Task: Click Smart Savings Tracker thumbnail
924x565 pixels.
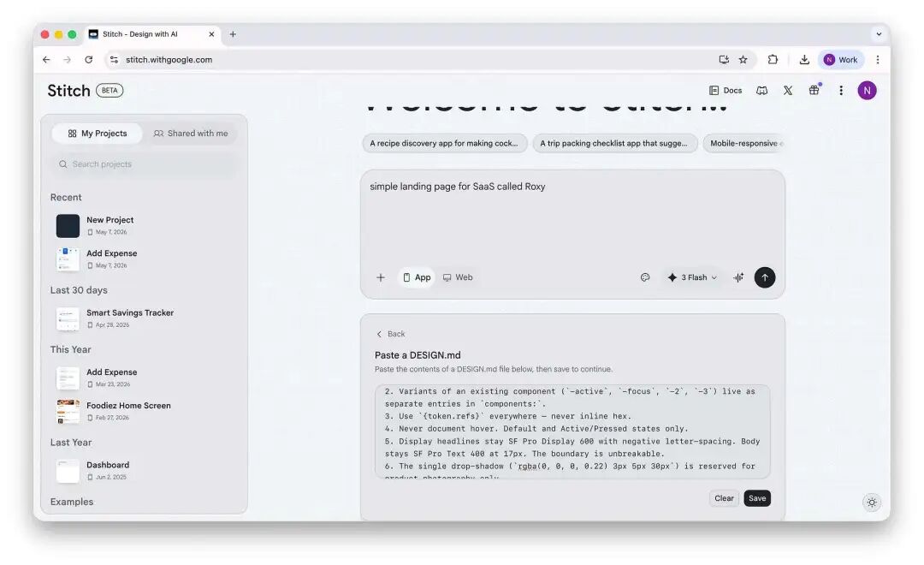Action: 68,319
